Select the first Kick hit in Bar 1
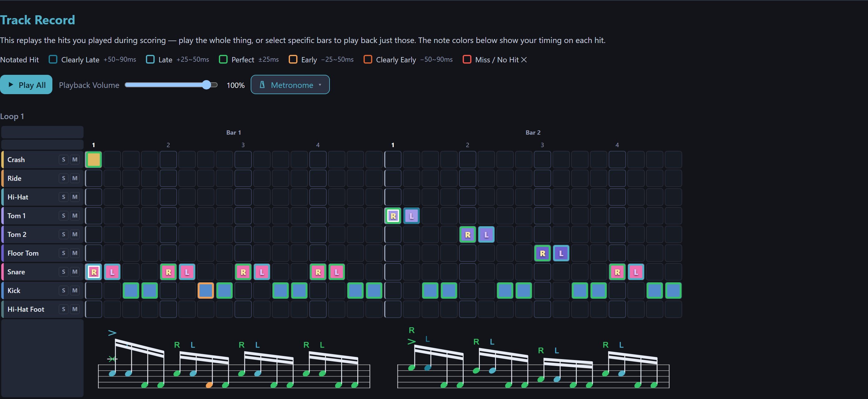Image resolution: width=868 pixels, height=399 pixels. [x=131, y=291]
